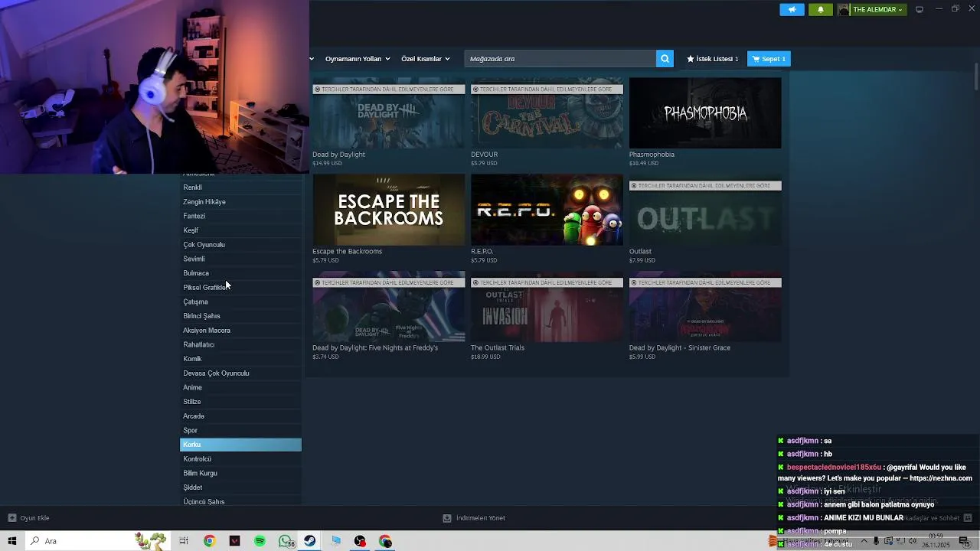Open the Valorant taskbar icon
Viewport: 980px width, 551px height.
click(234, 541)
